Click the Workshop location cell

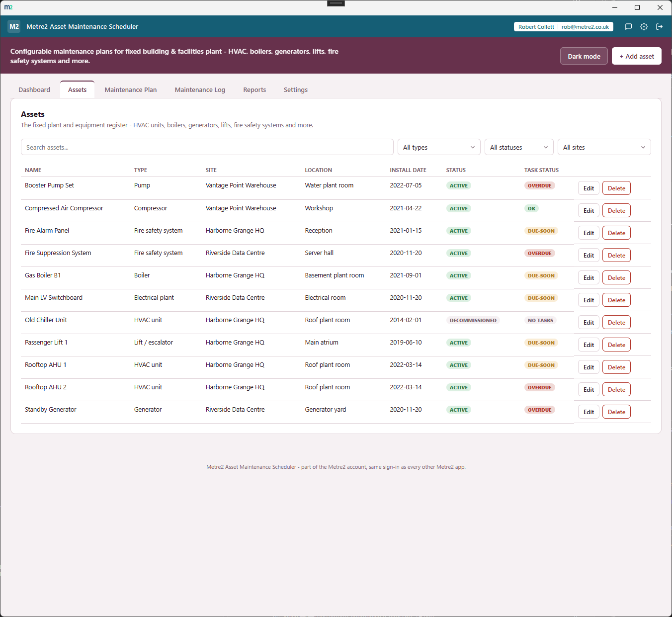coord(319,208)
